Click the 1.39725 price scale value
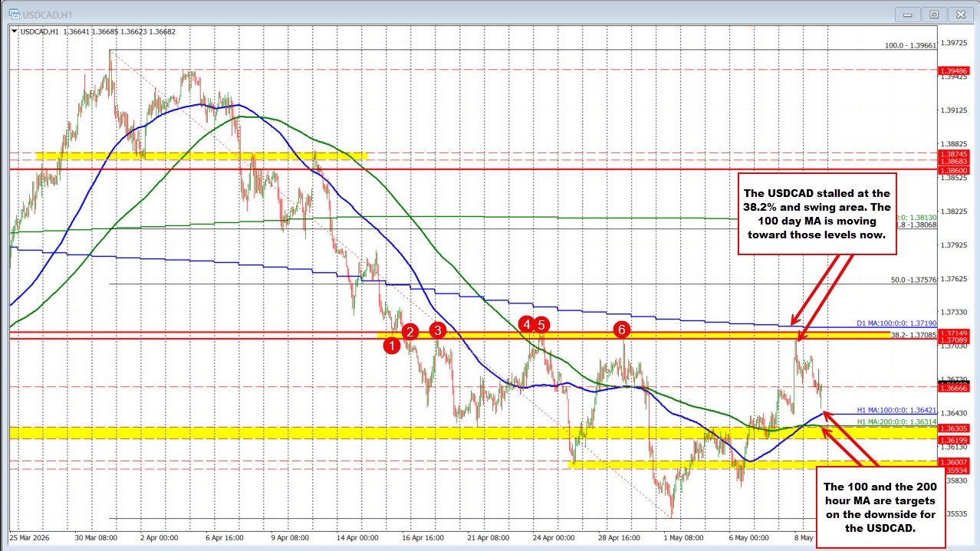The width and height of the screenshot is (980, 551). 955,42
